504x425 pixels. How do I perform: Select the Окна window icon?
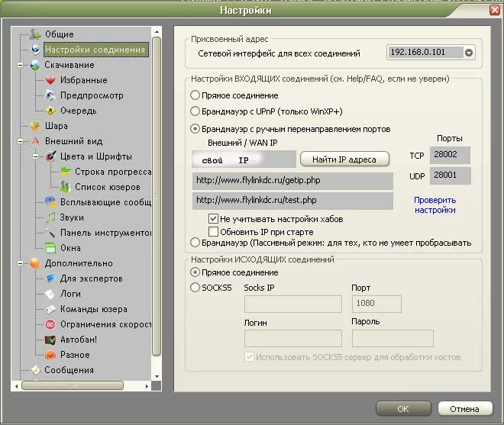50,248
